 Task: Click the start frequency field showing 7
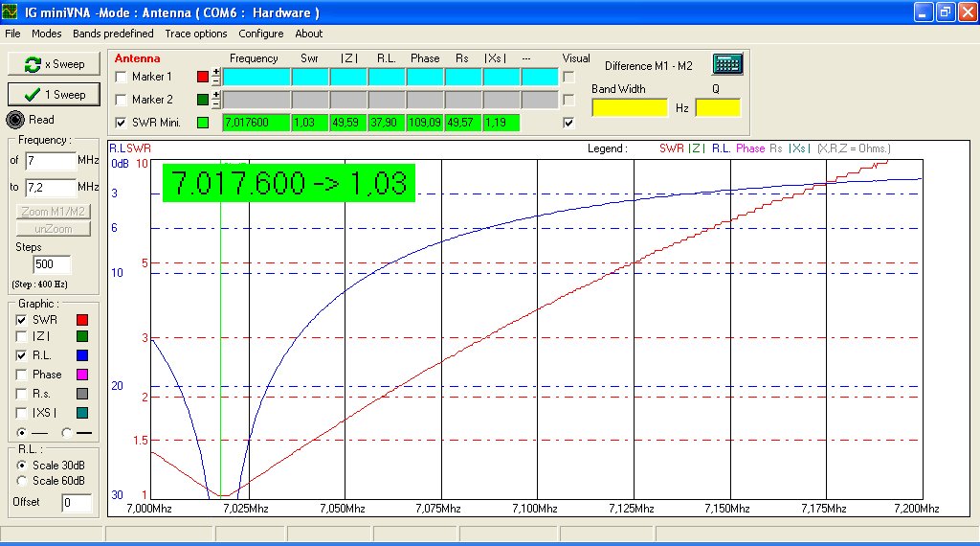(x=50, y=161)
